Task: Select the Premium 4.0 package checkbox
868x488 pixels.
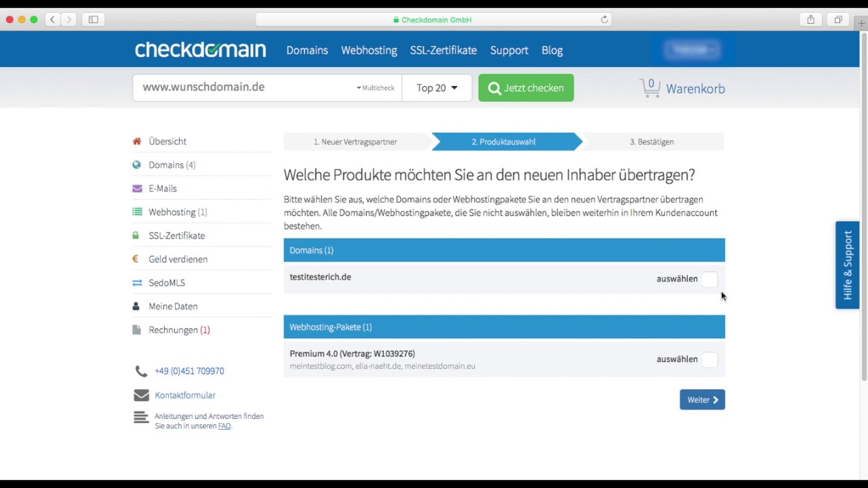Action: coord(709,359)
